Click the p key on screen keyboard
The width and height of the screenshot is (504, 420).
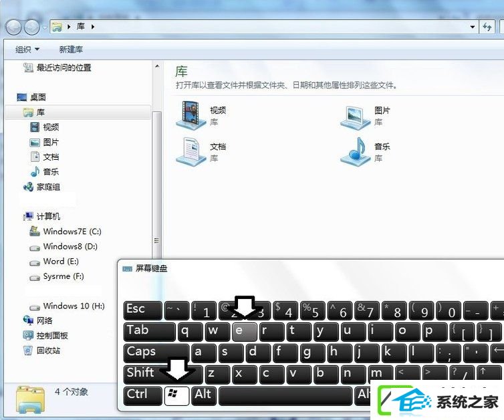tap(435, 332)
